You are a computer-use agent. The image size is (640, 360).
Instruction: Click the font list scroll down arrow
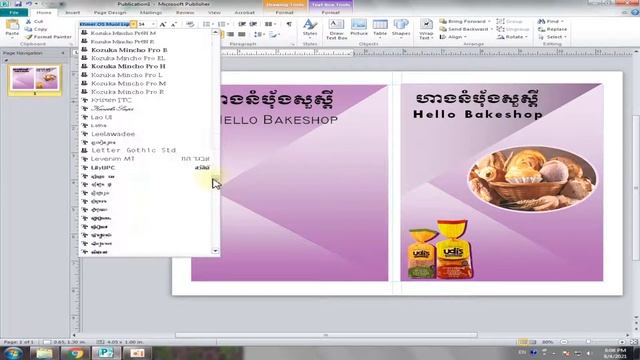[216, 251]
